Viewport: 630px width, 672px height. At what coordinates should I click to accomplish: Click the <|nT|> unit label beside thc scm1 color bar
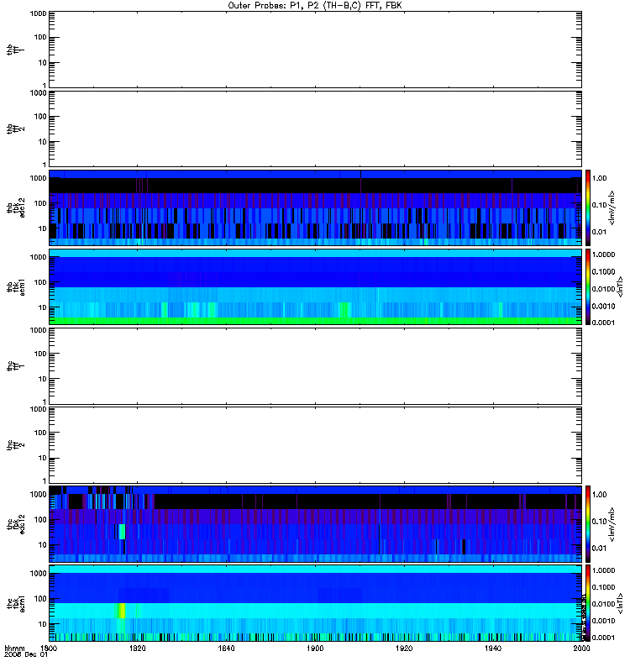point(619,603)
